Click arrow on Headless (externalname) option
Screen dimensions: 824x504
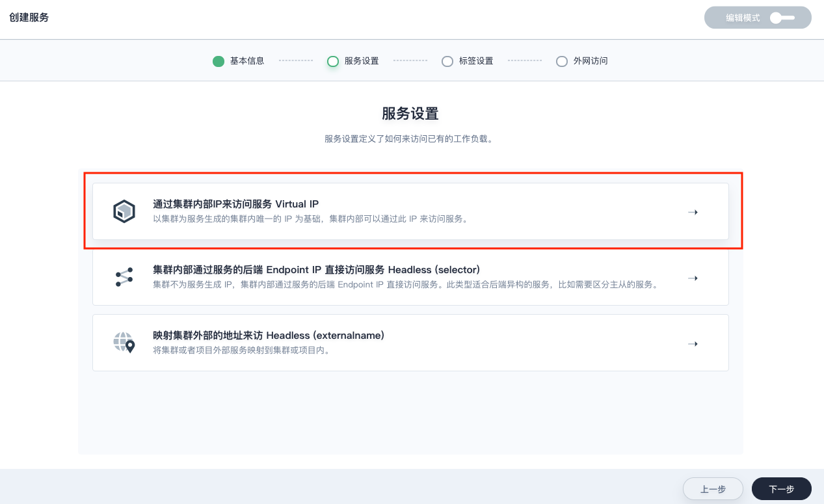(x=693, y=343)
